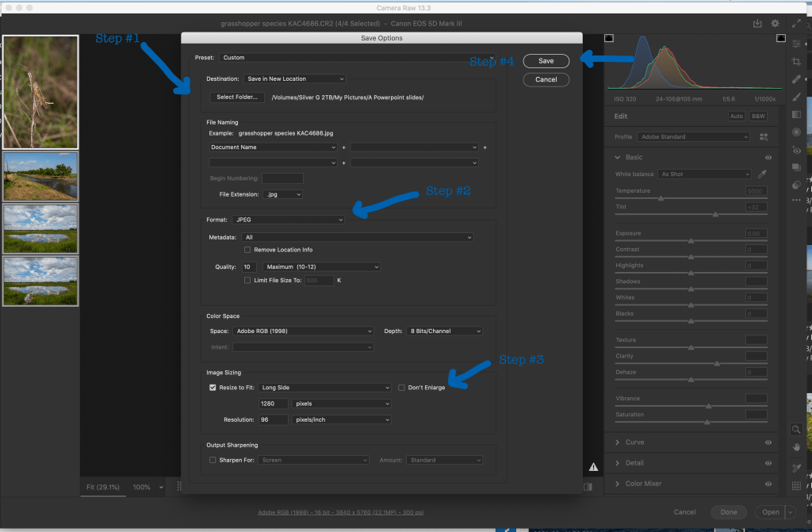The height and width of the screenshot is (532, 812).
Task: Click the Select Folder button
Action: [x=236, y=98]
